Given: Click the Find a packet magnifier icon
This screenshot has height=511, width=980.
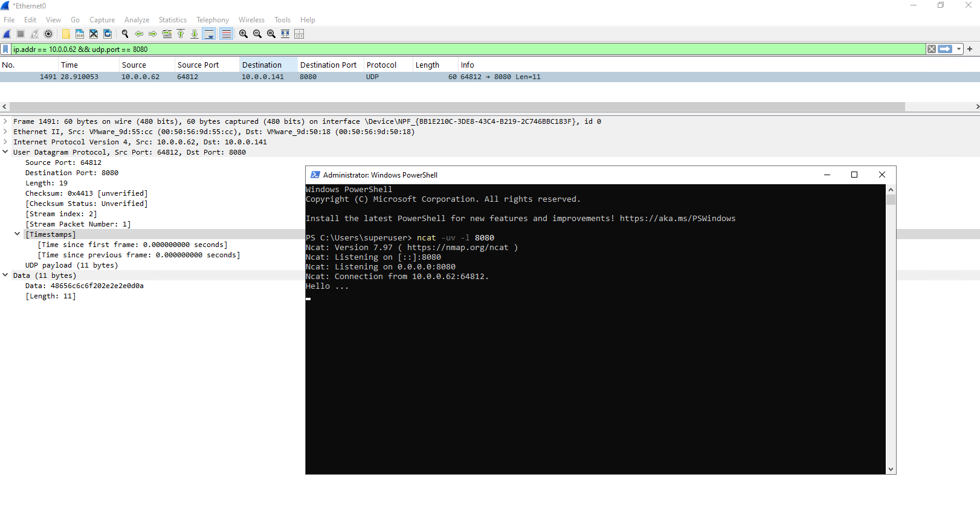Looking at the screenshot, I should (x=125, y=34).
